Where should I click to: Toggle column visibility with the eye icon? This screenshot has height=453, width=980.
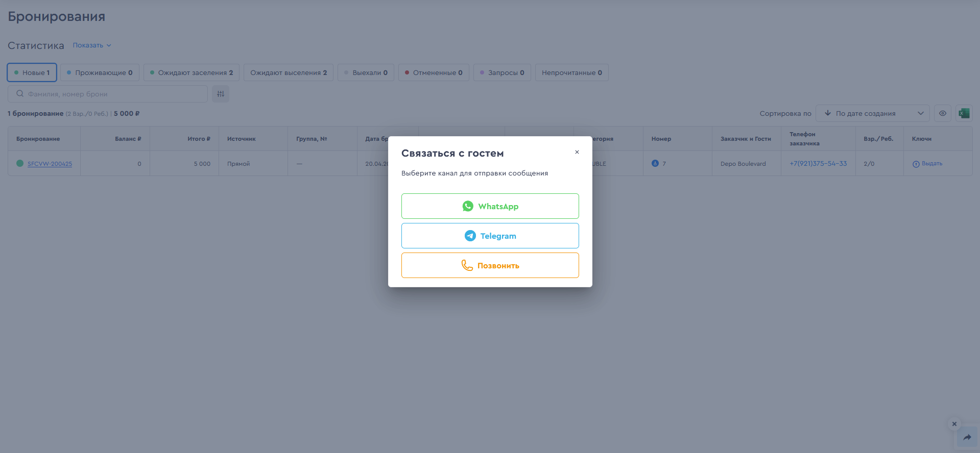pos(942,113)
